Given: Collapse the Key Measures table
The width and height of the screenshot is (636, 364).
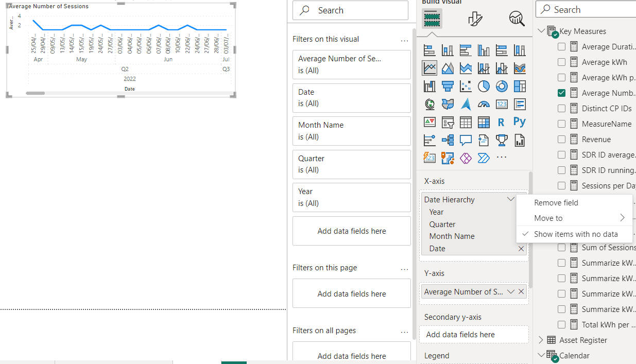Looking at the screenshot, I should 541,31.
